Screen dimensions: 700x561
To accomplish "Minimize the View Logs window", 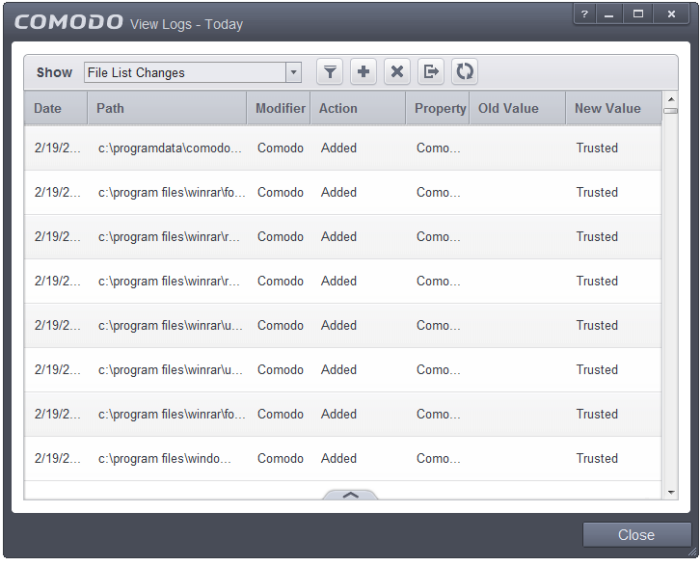I will point(609,14).
